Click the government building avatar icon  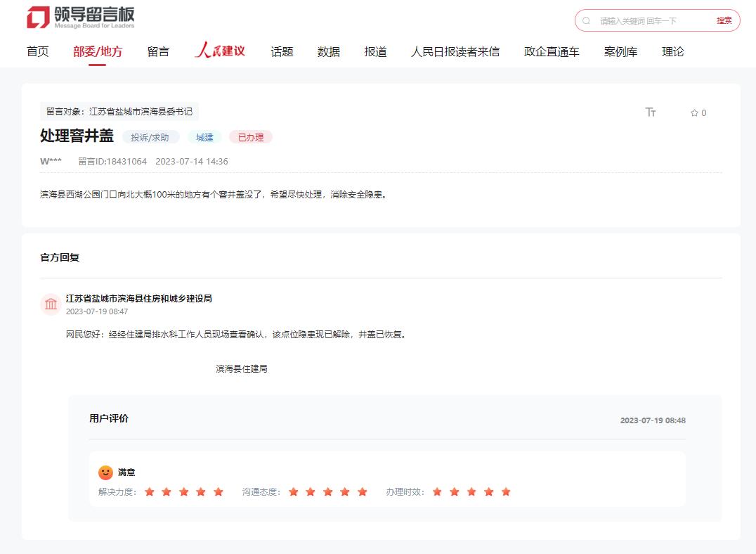51,304
